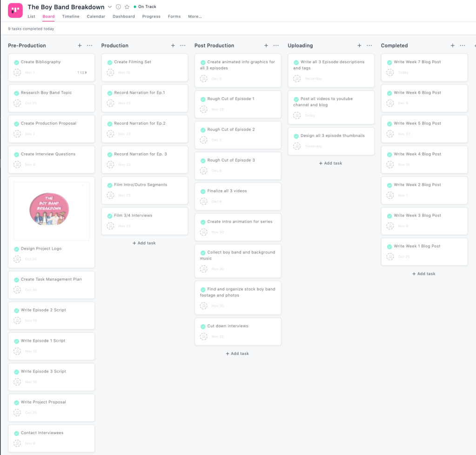
Task: Switch to the Timeline tab
Action: (71, 17)
